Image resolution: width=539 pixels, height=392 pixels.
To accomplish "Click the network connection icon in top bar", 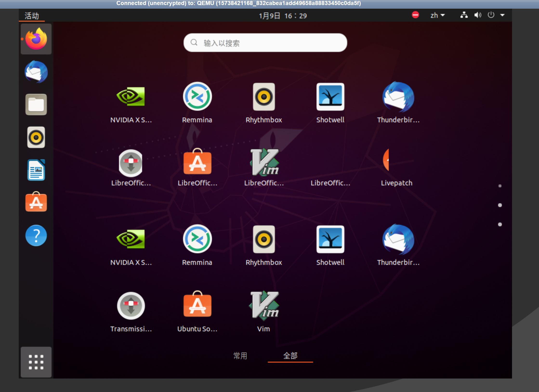I will pos(464,15).
